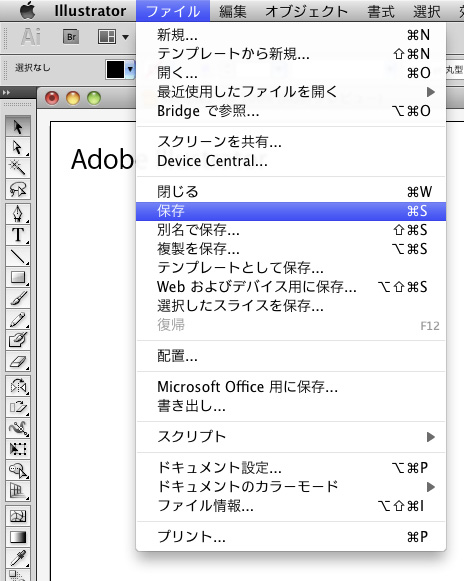Select the Selection tool (black arrow)
Viewport: 464px width, 581px height.
point(18,126)
